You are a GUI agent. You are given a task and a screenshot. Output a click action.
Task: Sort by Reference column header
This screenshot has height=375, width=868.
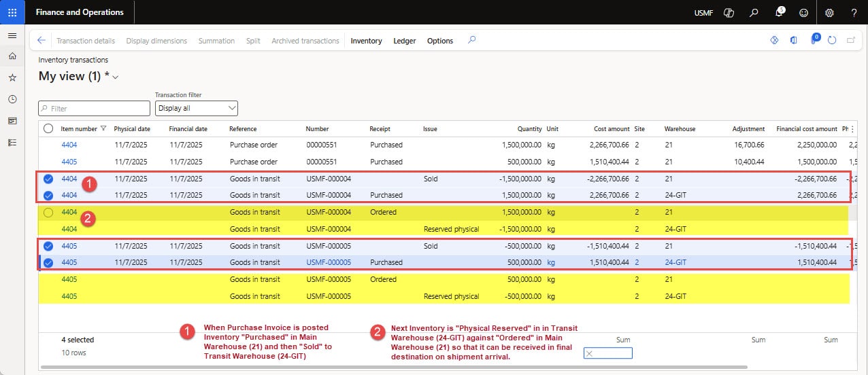pyautogui.click(x=243, y=128)
